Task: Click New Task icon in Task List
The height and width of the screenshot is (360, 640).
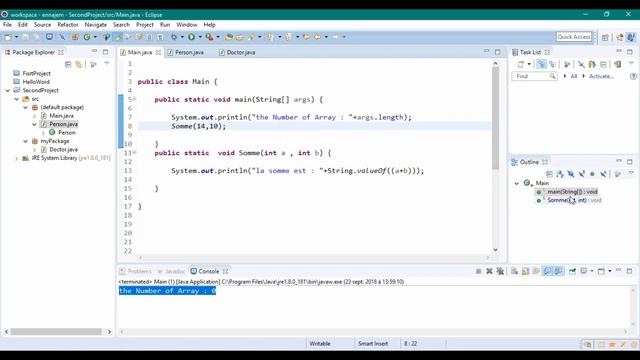Action: tap(521, 64)
